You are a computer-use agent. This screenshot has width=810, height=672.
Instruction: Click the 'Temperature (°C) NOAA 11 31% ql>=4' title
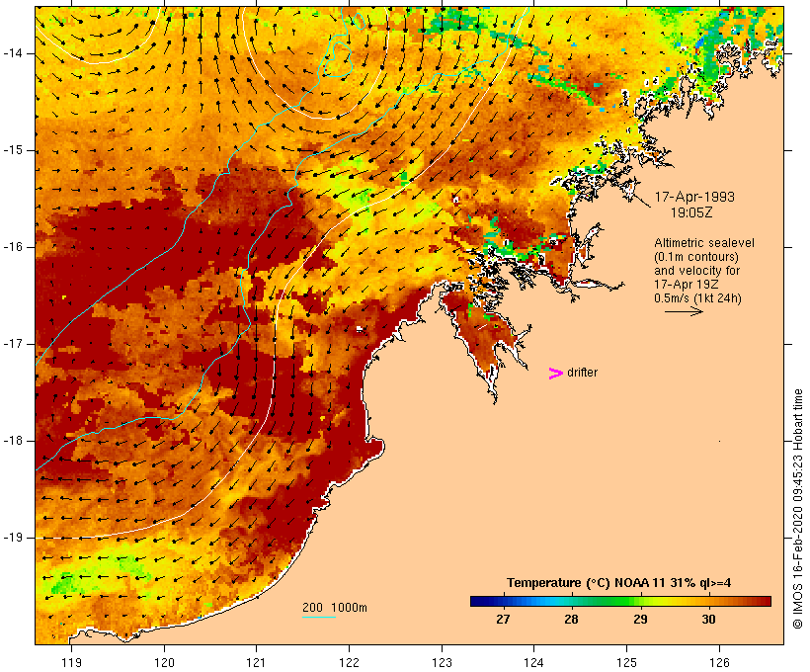tap(619, 583)
